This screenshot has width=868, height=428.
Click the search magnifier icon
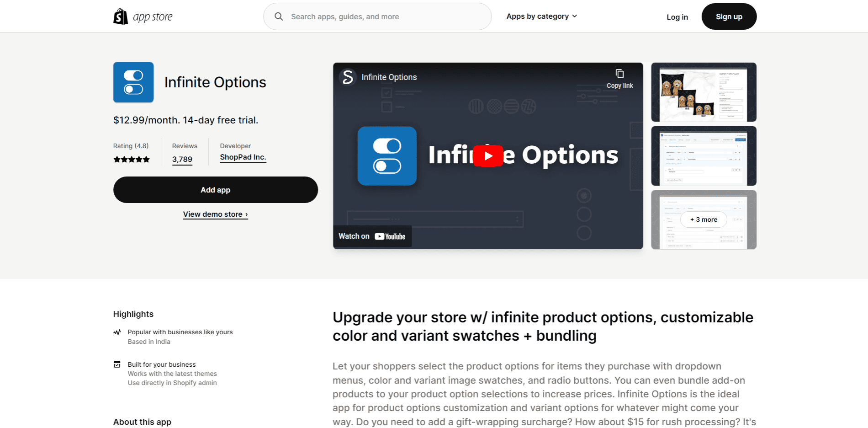coord(279,16)
